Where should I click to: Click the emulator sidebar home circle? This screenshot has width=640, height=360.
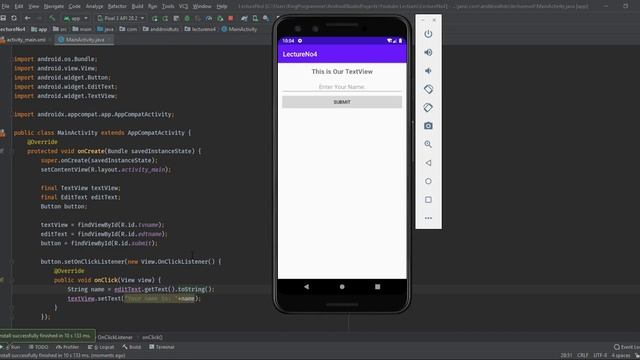click(428, 181)
